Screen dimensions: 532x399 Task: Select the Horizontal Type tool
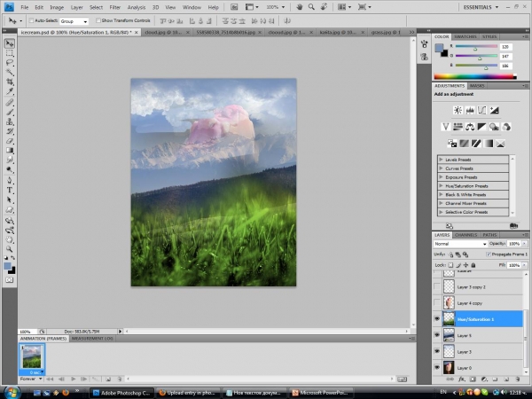click(x=10, y=190)
